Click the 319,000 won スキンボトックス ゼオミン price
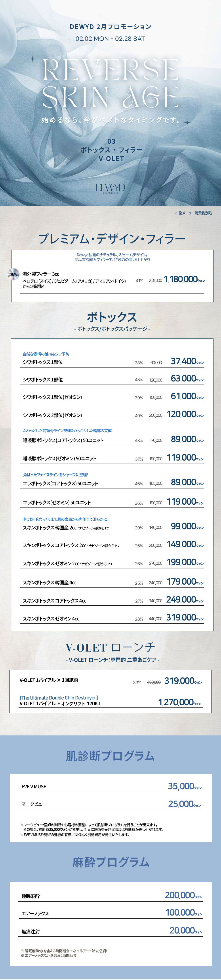Viewport: 221px width, 980px height. (x=181, y=617)
